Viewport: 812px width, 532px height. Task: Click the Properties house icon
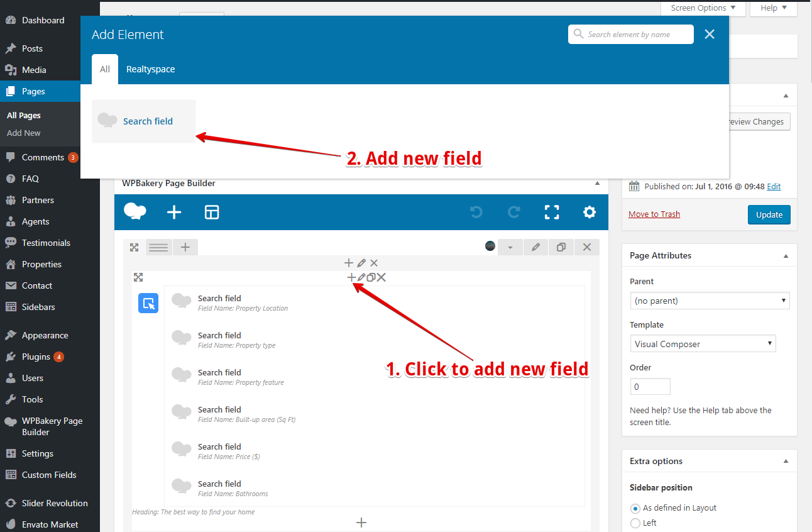[11, 264]
